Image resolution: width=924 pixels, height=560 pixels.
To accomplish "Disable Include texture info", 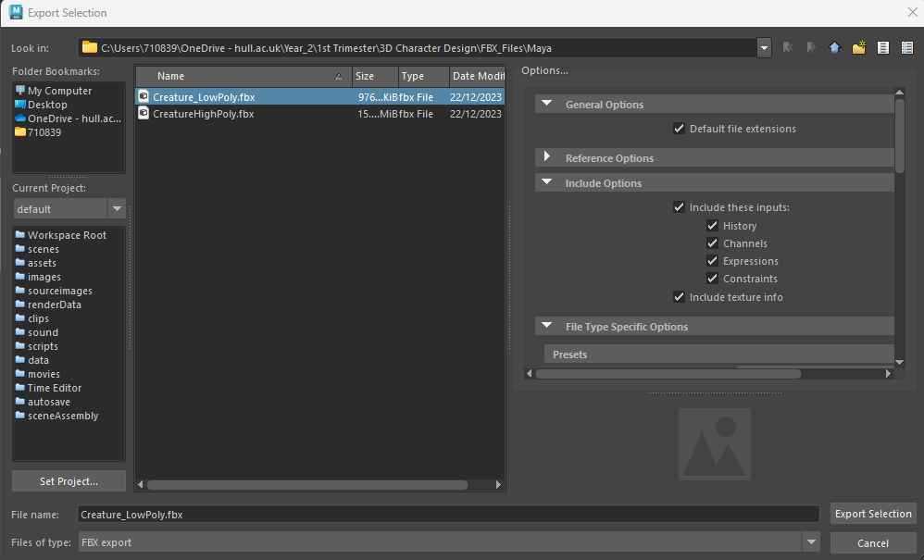I will pos(680,297).
